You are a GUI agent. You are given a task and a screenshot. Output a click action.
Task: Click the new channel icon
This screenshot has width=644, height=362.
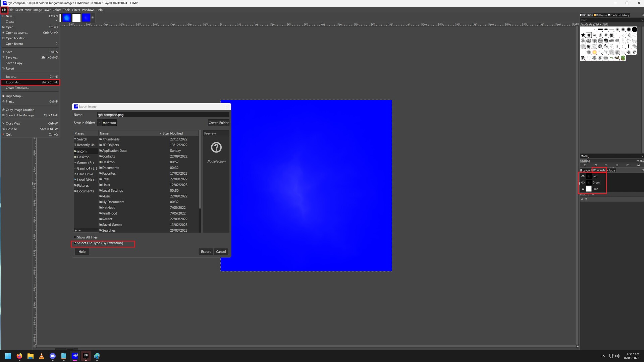pyautogui.click(x=596, y=165)
